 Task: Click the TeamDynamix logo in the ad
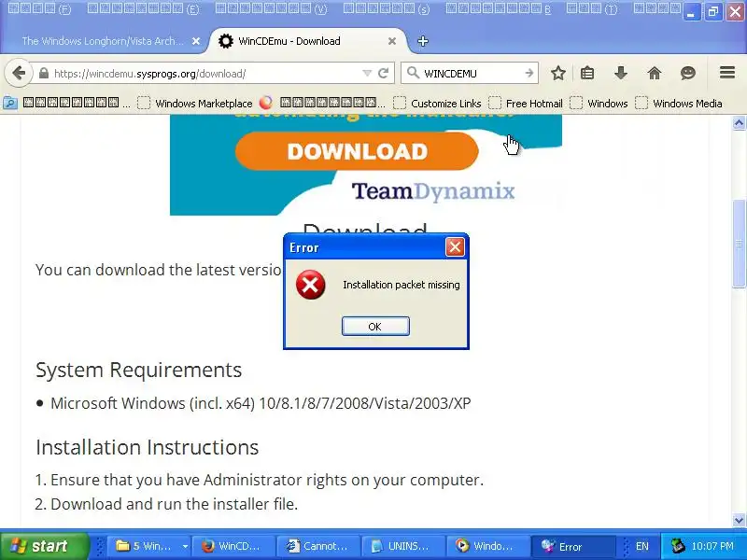(x=433, y=191)
